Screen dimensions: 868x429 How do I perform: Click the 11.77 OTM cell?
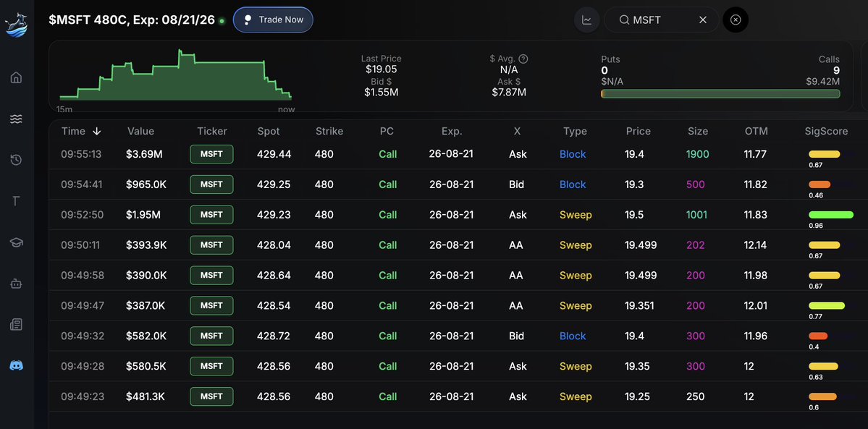[755, 154]
